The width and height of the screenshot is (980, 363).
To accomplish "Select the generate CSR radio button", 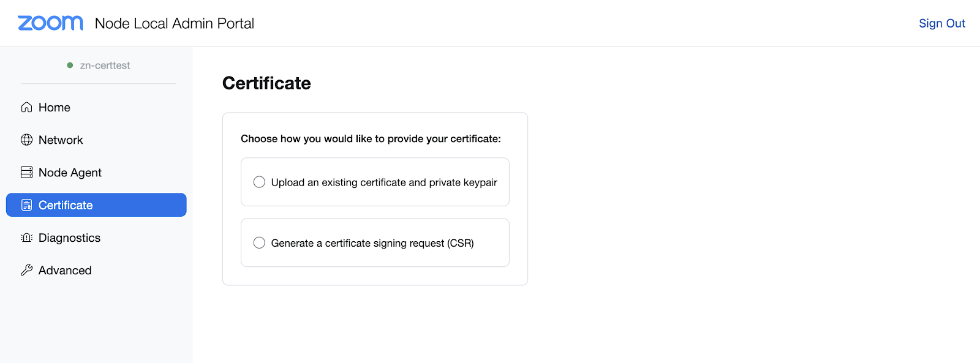I will tap(260, 243).
